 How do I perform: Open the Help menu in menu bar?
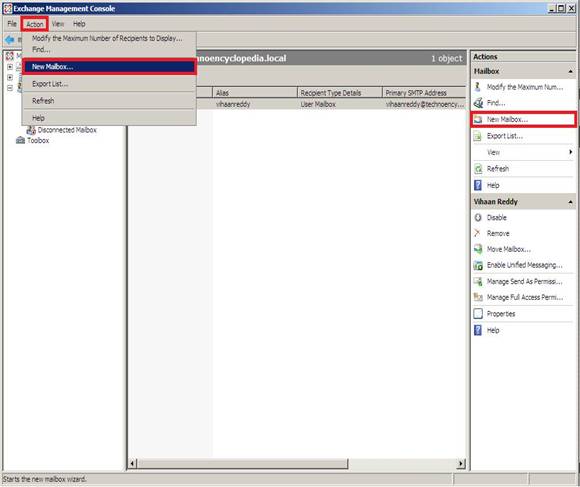click(79, 24)
